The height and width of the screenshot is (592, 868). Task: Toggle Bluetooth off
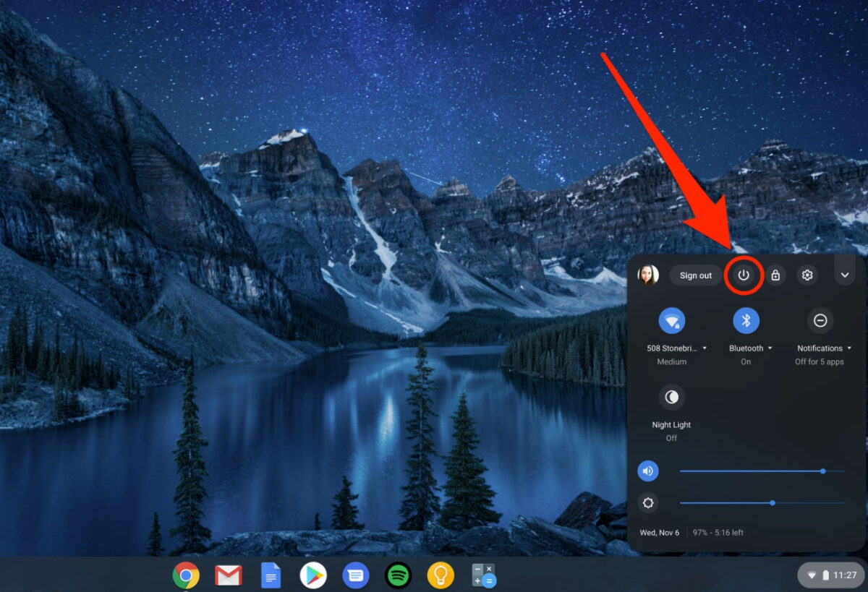pos(745,320)
